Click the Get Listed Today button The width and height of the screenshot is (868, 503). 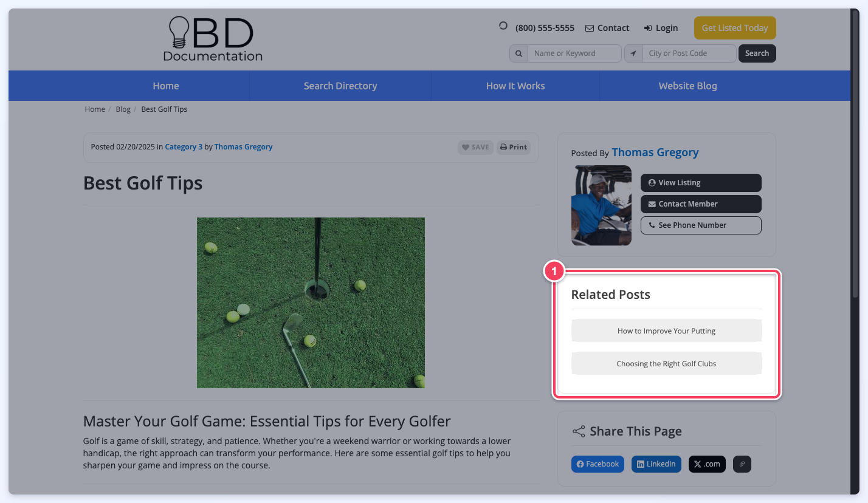tap(735, 28)
